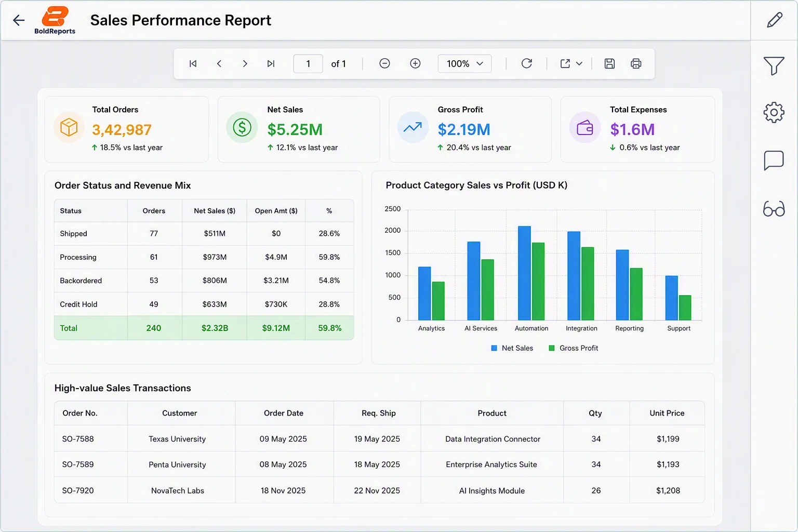Select unit price $1,208
Image resolution: width=798 pixels, height=532 pixels.
[x=668, y=490]
